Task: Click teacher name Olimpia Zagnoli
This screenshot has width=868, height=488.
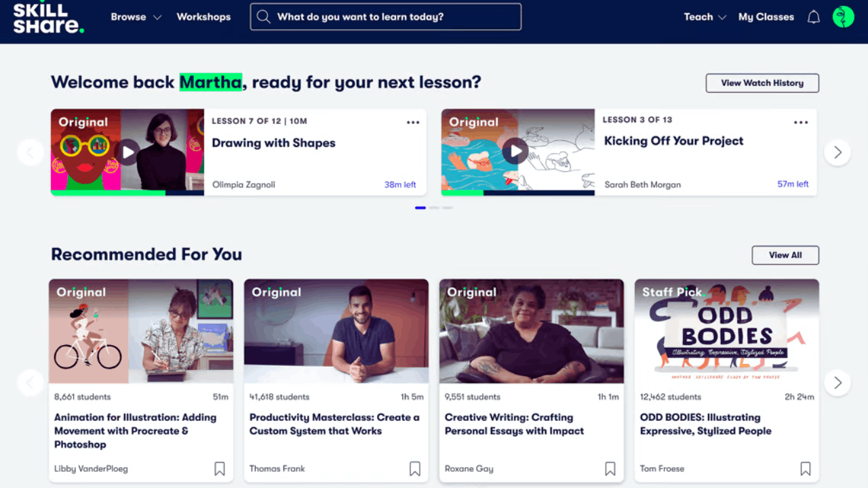Action: 243,184
